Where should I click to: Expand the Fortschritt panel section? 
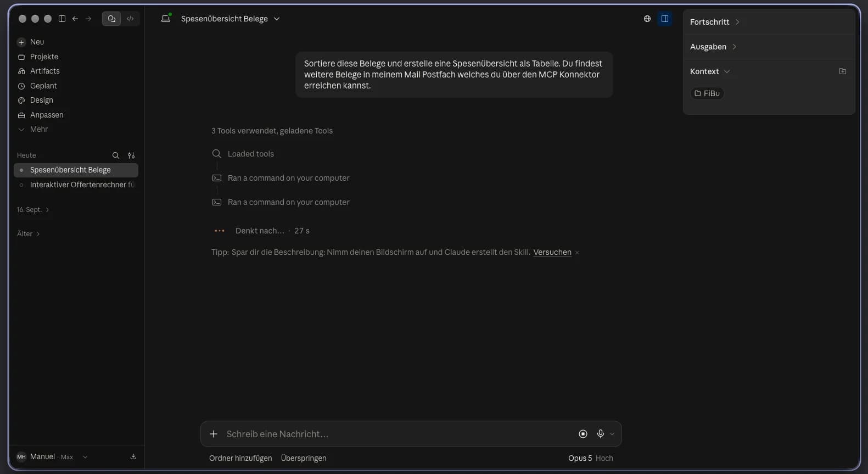715,22
